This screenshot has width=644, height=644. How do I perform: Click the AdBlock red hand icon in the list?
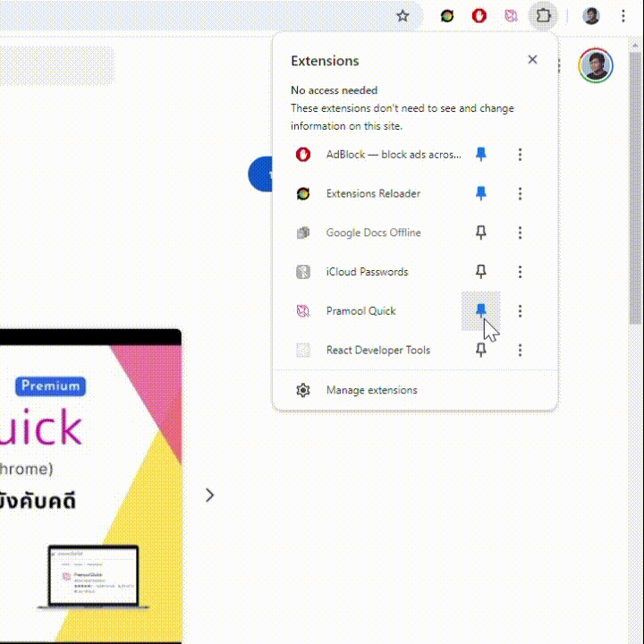(303, 155)
